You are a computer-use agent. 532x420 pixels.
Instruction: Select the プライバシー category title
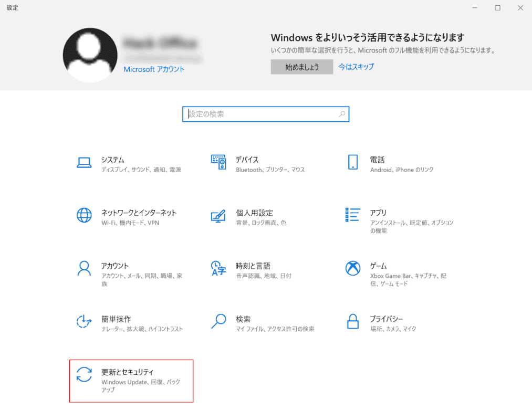pos(387,319)
